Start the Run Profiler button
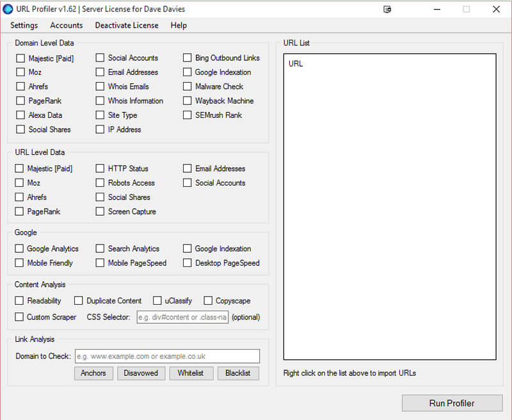 [x=452, y=403]
